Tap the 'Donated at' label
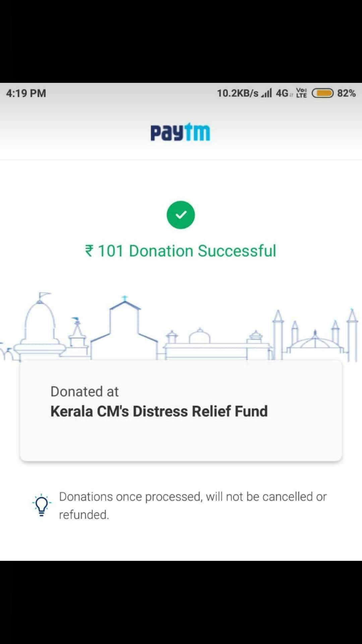 tap(84, 391)
